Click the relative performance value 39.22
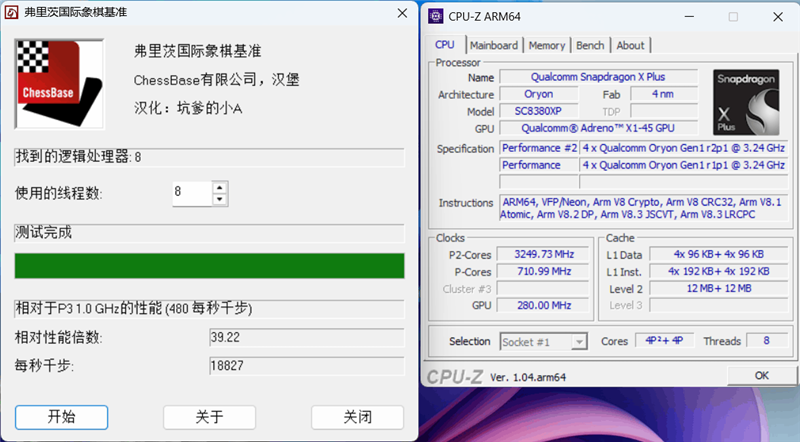 click(307, 337)
